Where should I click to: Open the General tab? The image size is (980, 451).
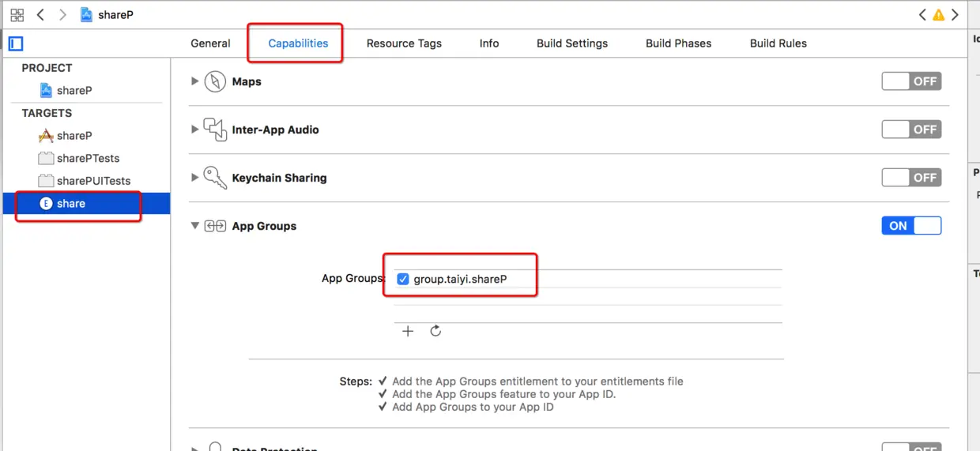210,43
